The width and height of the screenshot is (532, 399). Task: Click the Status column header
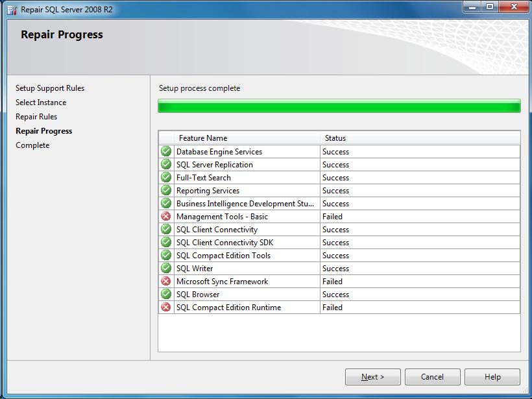pos(420,138)
